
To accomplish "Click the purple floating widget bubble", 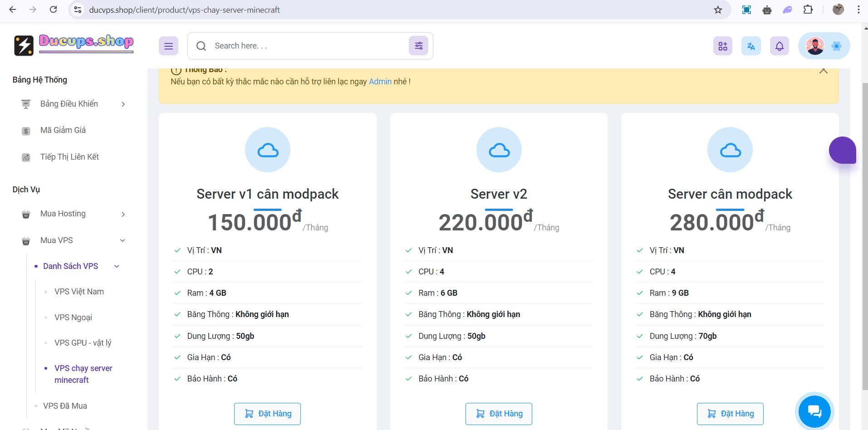I will 843,150.
